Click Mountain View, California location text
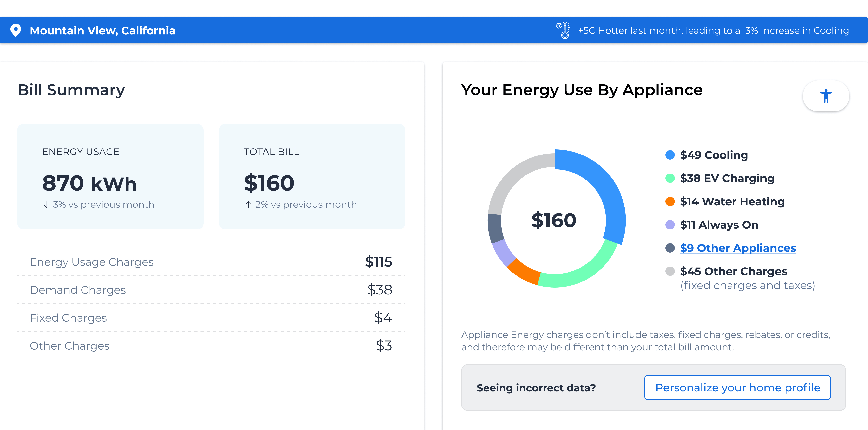 click(x=103, y=31)
